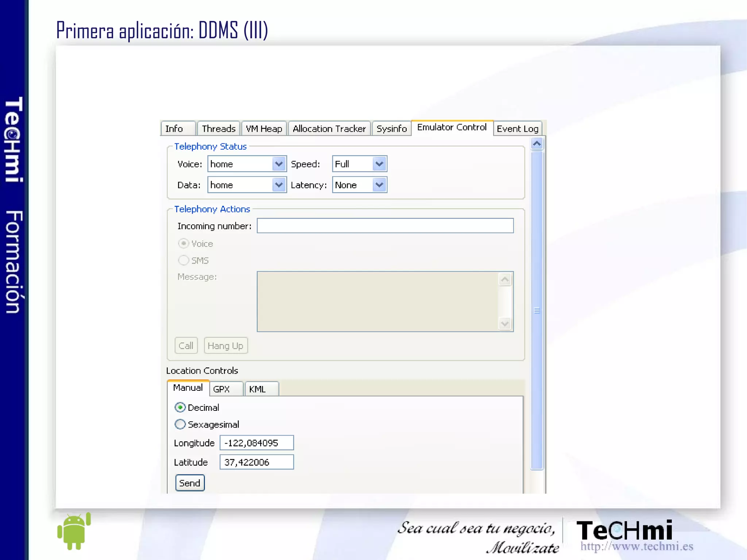The height and width of the screenshot is (560, 747).
Task: Click the Hang Up button
Action: [225, 345]
